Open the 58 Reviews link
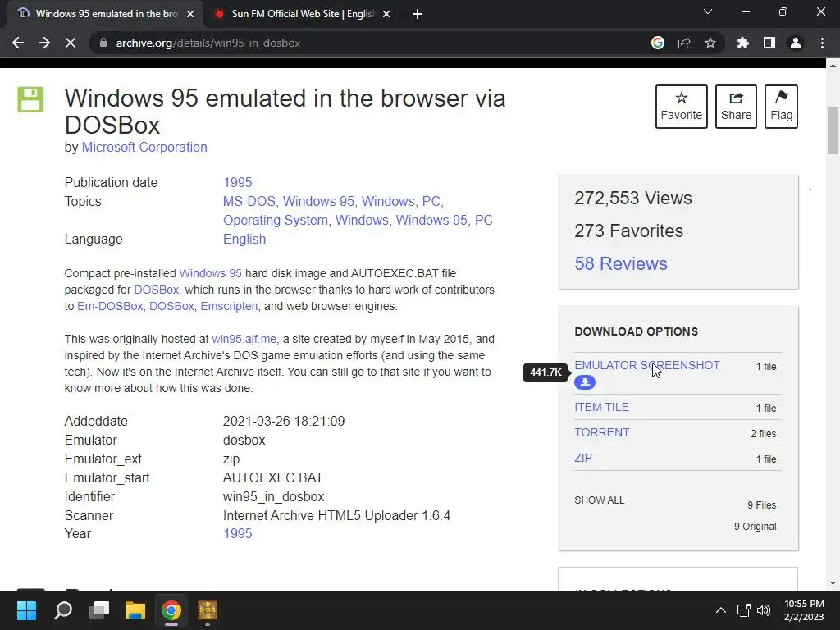The image size is (840, 630). 621,263
